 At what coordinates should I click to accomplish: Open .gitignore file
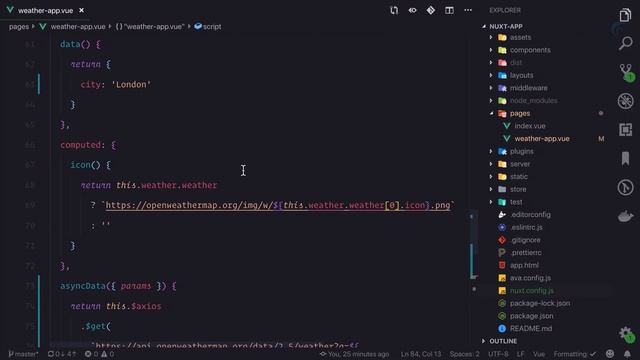point(525,240)
